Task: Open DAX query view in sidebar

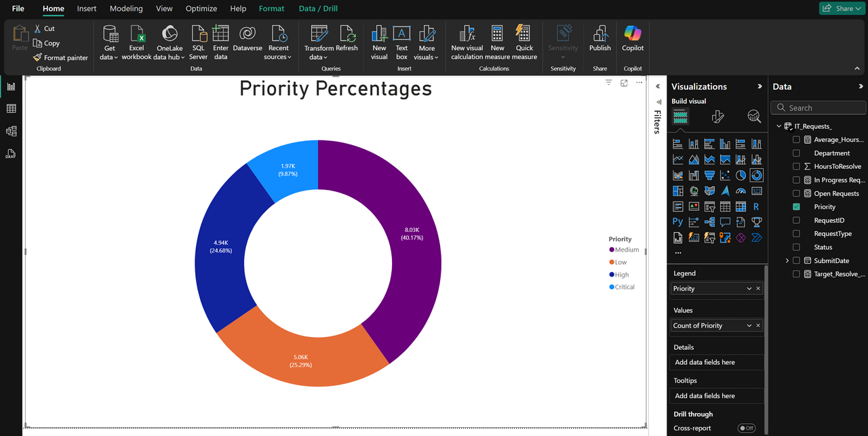Action: [x=11, y=153]
